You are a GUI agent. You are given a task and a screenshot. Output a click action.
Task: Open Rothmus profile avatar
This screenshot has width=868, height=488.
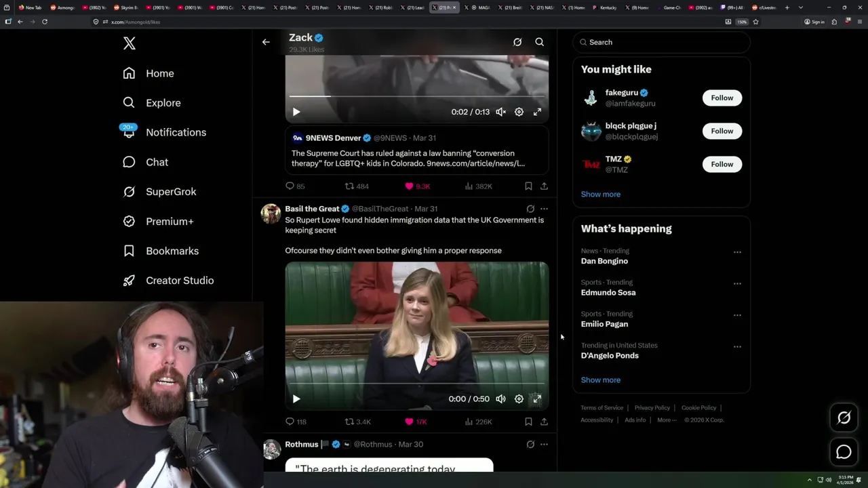pyautogui.click(x=271, y=449)
